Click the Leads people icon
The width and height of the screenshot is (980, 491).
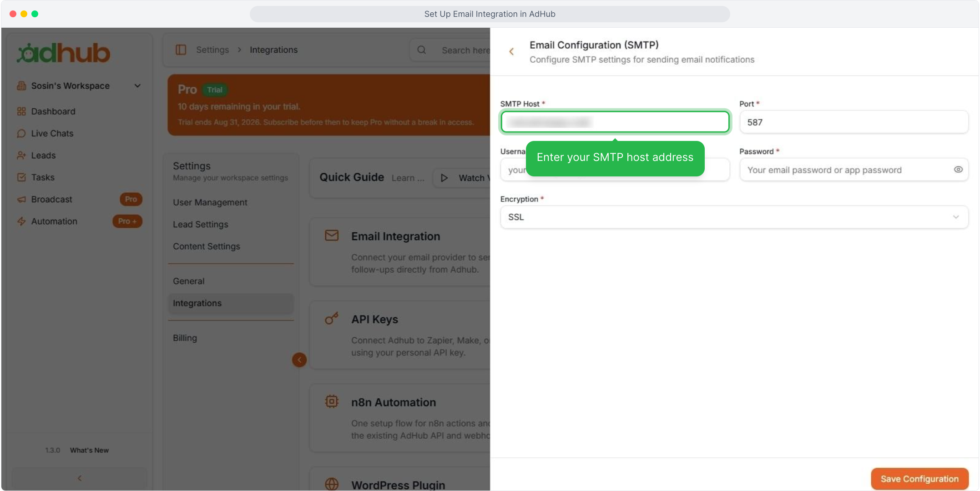(21, 155)
